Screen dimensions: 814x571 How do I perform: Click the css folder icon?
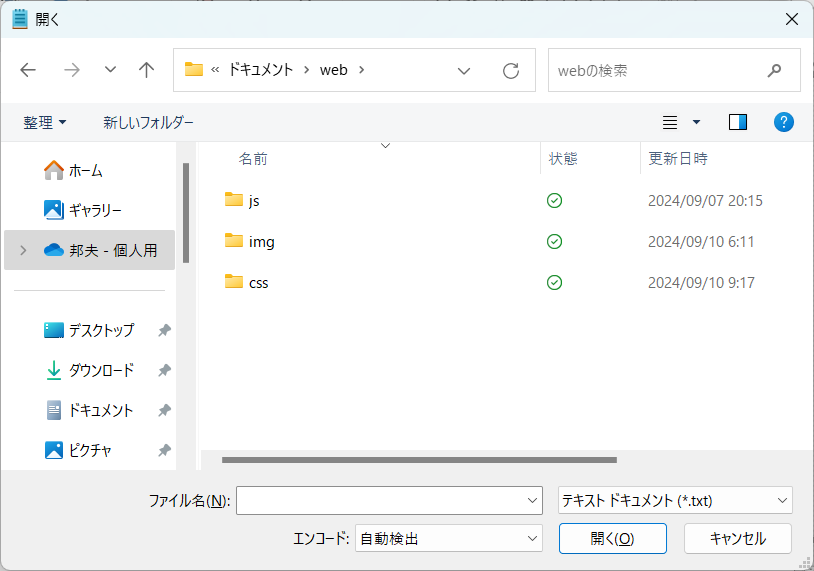click(234, 281)
